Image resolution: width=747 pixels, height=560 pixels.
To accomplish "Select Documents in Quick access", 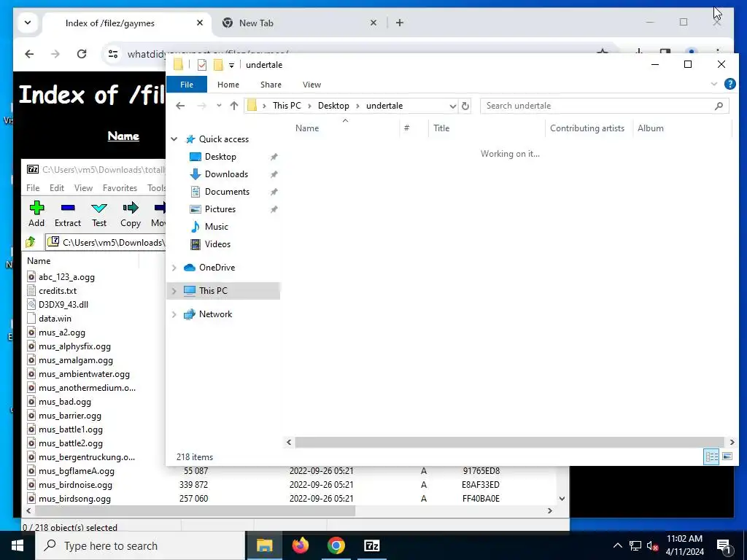I will tap(227, 192).
